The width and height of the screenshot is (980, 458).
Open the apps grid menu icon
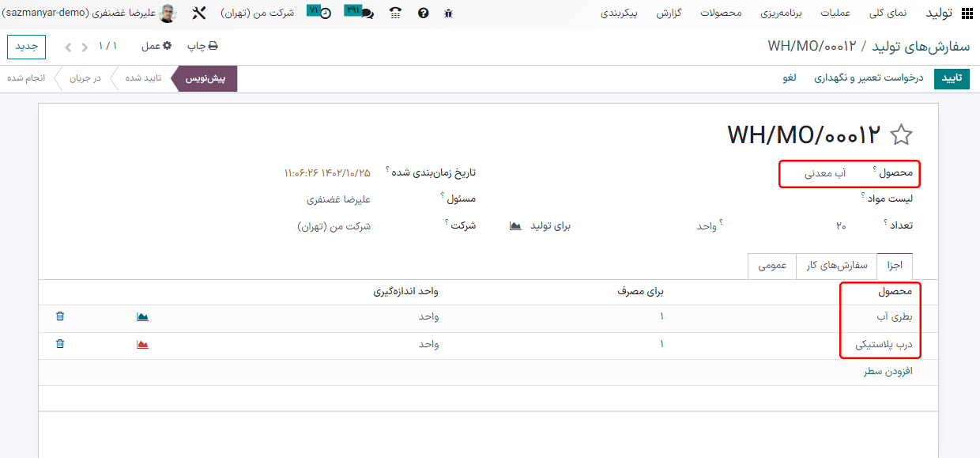[967, 13]
